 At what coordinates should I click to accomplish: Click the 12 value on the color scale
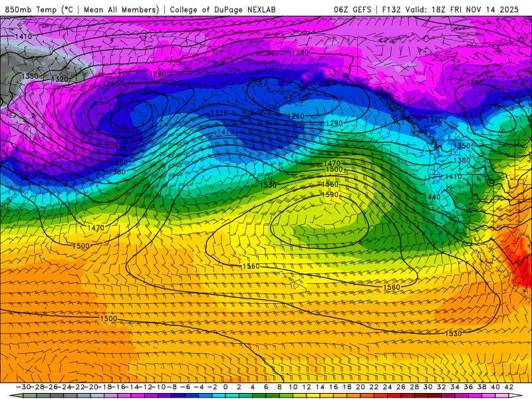pos(307,387)
